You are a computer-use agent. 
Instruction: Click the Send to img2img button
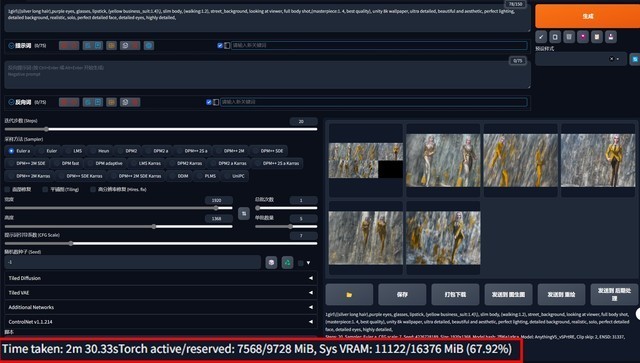point(509,294)
